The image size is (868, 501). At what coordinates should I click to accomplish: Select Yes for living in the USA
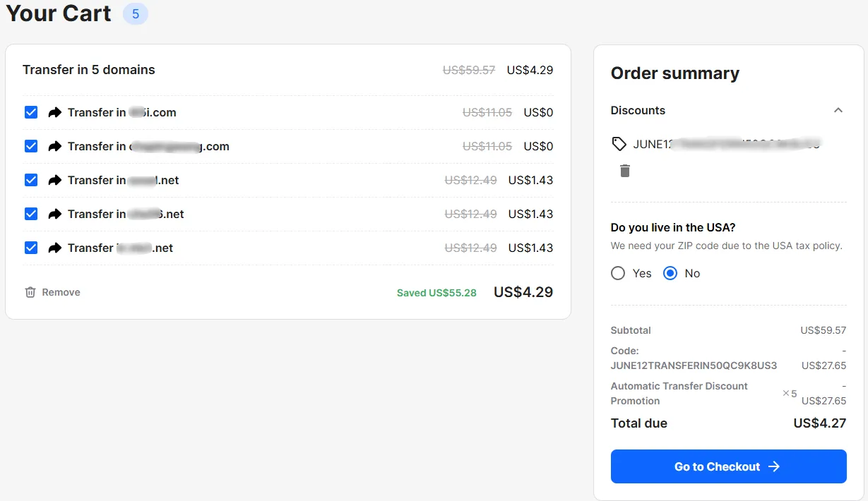618,273
